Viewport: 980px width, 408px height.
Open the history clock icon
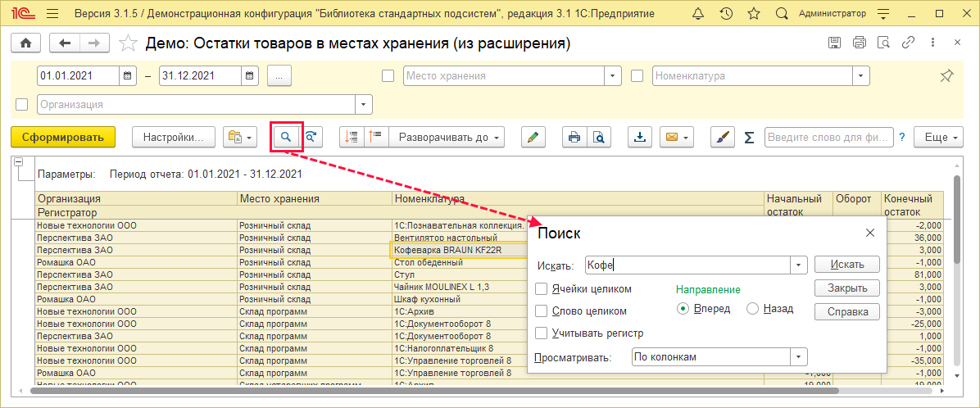(726, 13)
